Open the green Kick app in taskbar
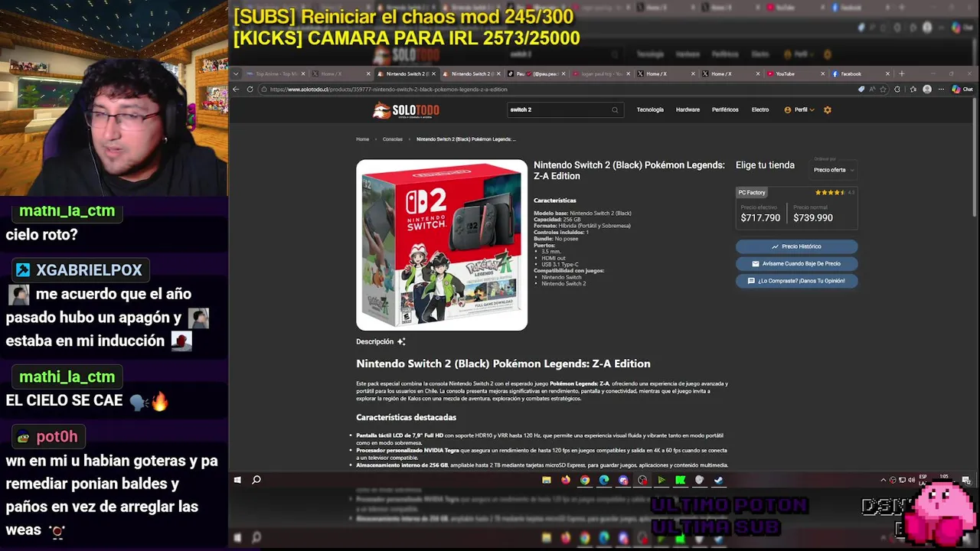Image resolution: width=980 pixels, height=551 pixels. (x=680, y=480)
